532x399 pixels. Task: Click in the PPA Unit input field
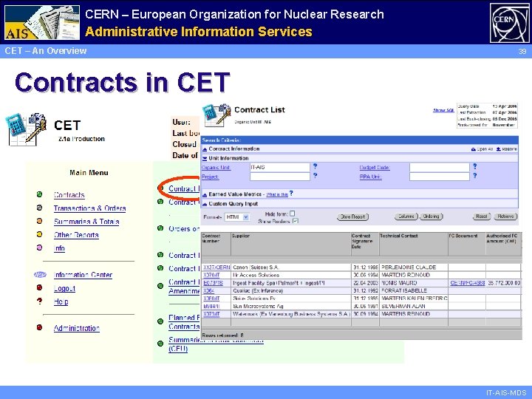point(440,177)
